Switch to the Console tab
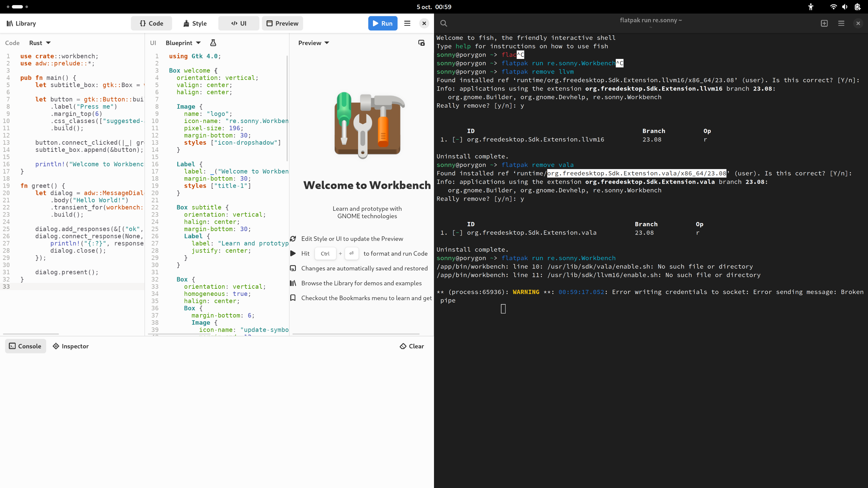Image resolution: width=868 pixels, height=488 pixels. click(25, 346)
